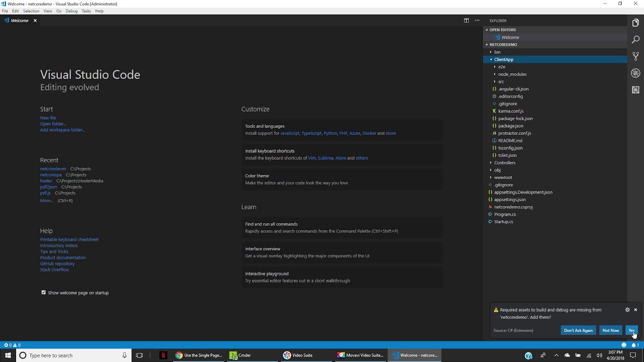Switch to Video Suite in taskbar
644x362 pixels.
(x=305, y=355)
